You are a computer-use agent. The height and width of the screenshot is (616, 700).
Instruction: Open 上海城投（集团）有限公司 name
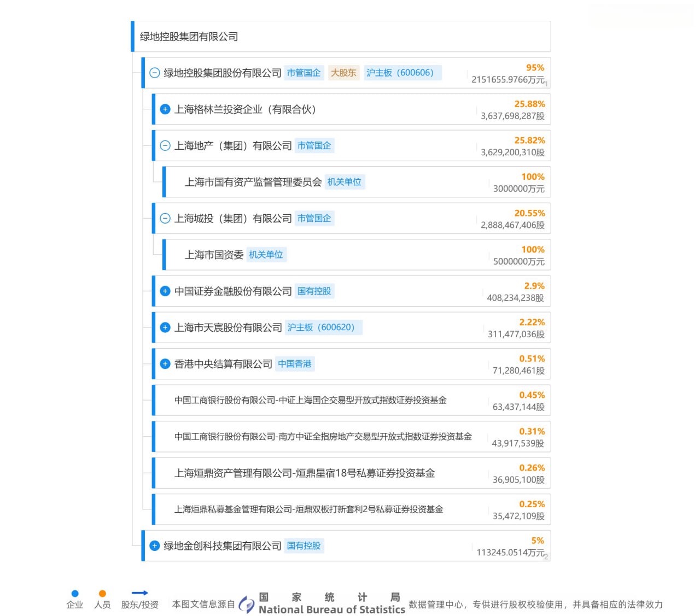[x=233, y=218]
